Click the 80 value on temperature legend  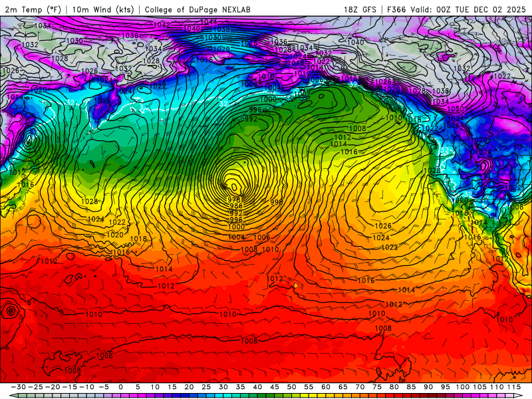pos(394,387)
